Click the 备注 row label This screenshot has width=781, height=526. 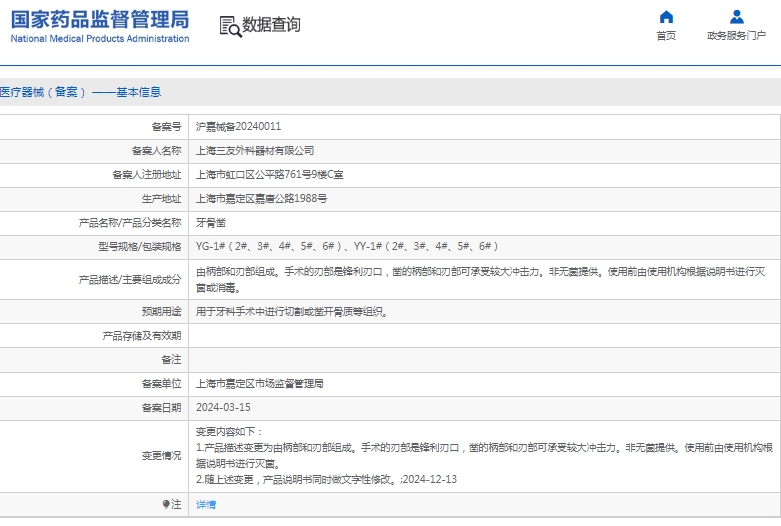click(171, 360)
